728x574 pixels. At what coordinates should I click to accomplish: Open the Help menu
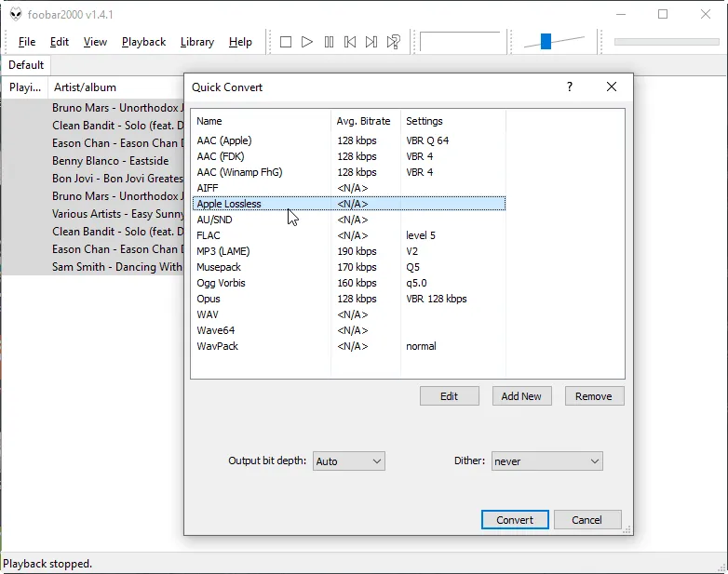pyautogui.click(x=240, y=42)
